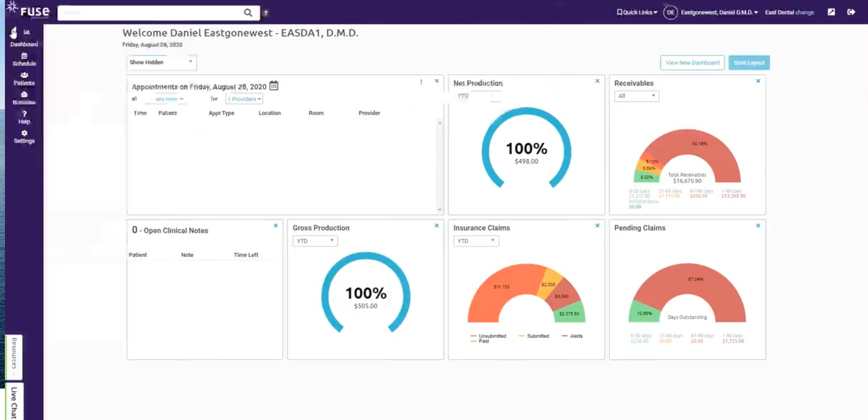Click the question mark beside the search box
This screenshot has width=868, height=420.
coord(266,13)
